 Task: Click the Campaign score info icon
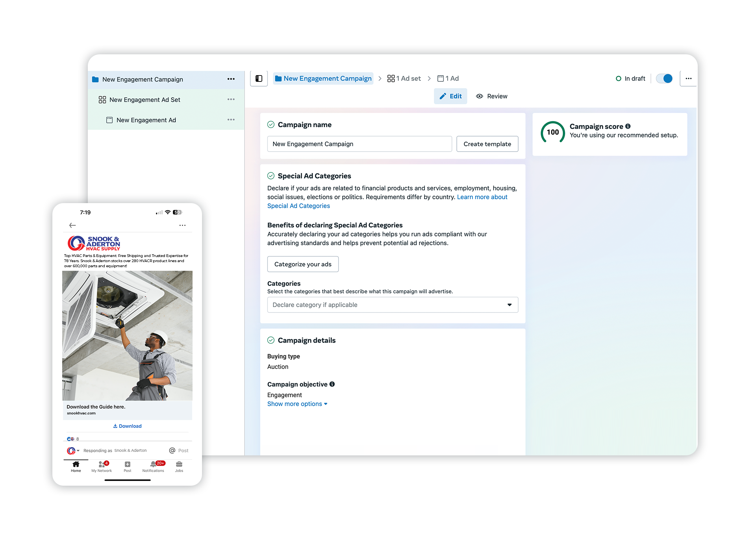(x=628, y=126)
